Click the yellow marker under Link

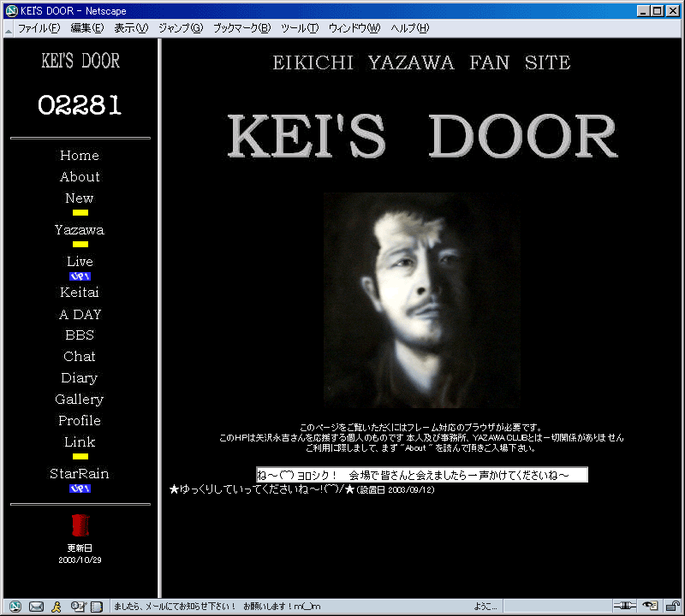80,456
